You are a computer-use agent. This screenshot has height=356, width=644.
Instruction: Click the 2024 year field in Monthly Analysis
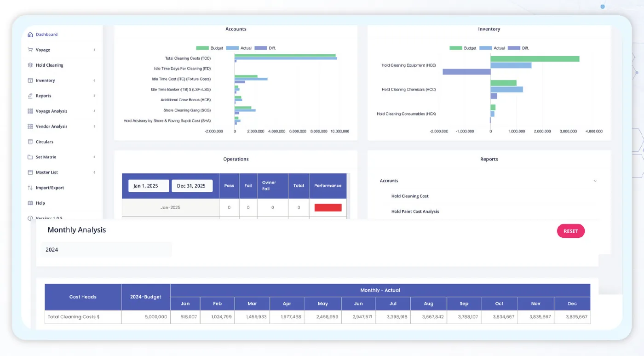(107, 250)
